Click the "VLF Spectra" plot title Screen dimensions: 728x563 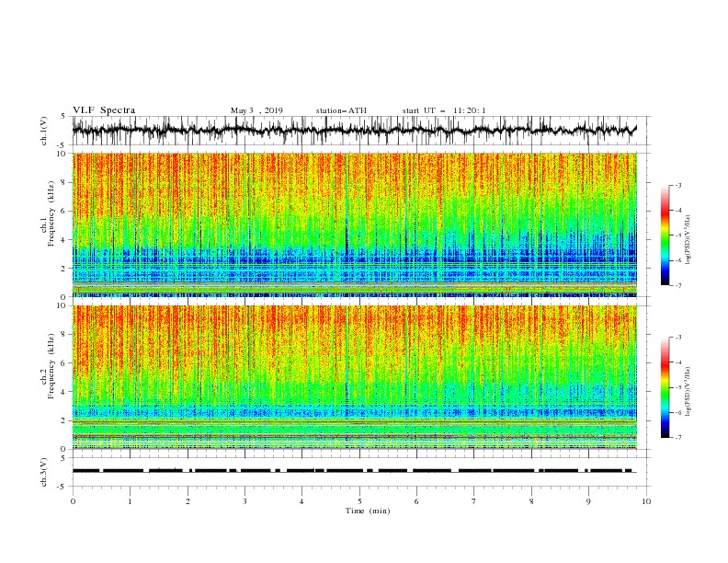[x=104, y=110]
